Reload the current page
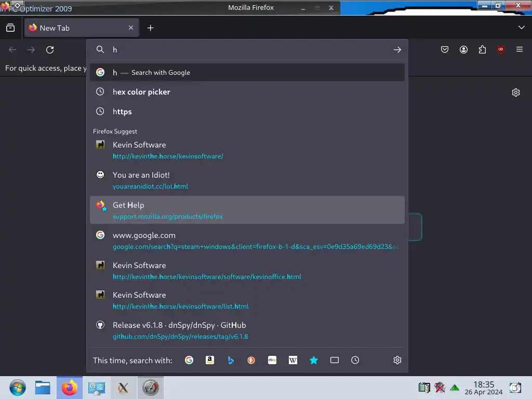 tap(50, 50)
